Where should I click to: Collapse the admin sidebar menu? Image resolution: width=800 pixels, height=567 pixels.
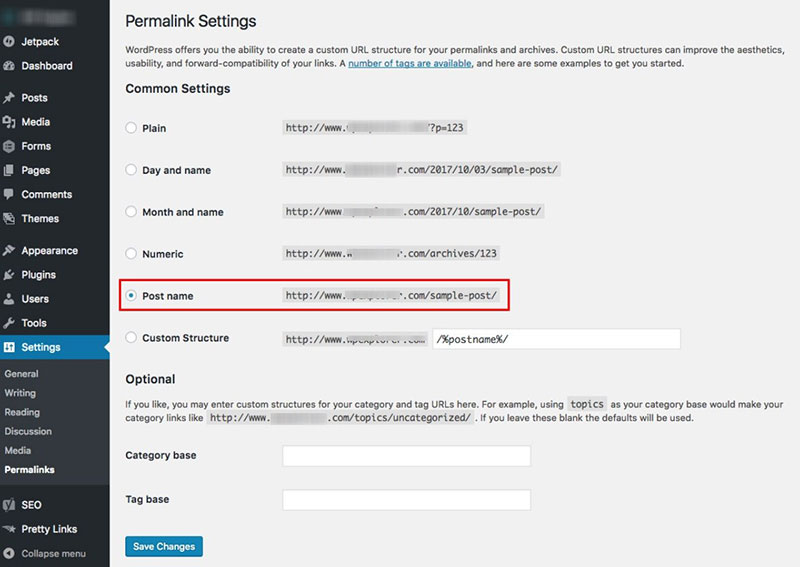[45, 553]
